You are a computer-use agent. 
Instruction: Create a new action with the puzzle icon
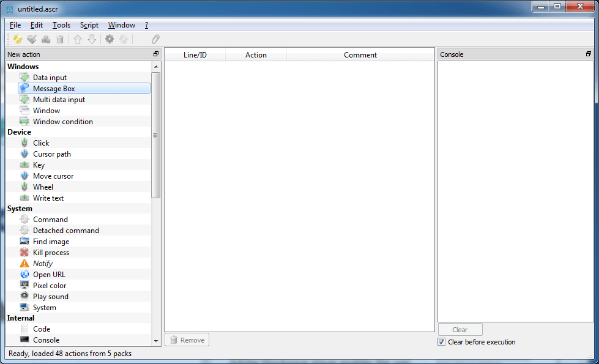(17, 39)
